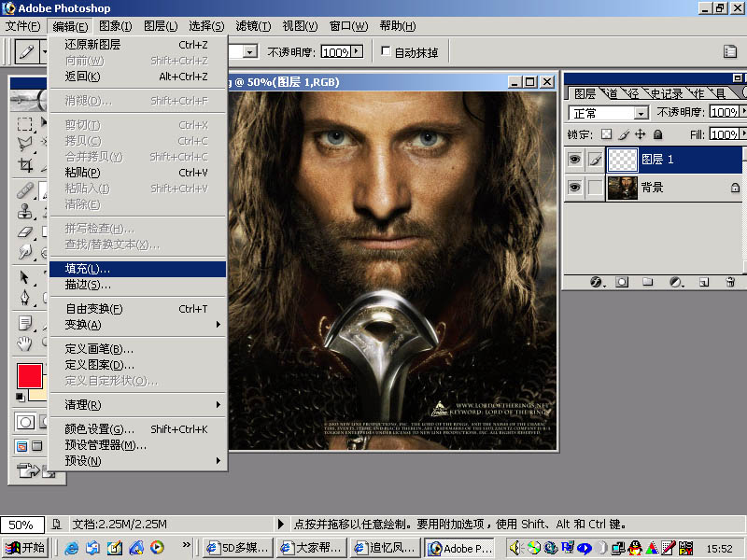Click the red foreground color swatch
The image size is (747, 560).
pos(30,376)
